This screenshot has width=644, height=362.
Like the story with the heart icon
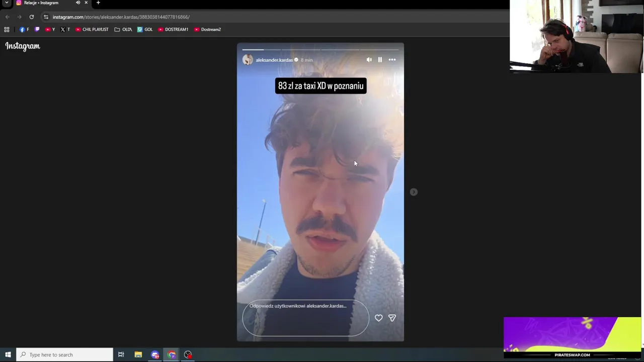[378, 318]
